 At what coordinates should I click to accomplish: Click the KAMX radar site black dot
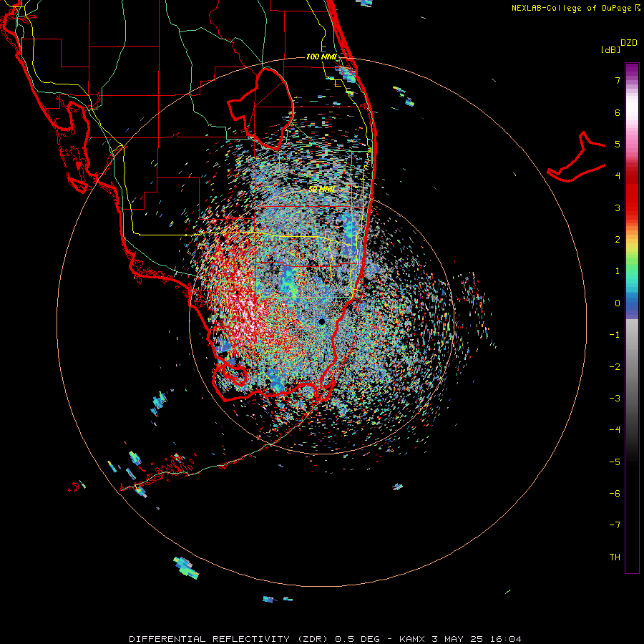point(322,321)
